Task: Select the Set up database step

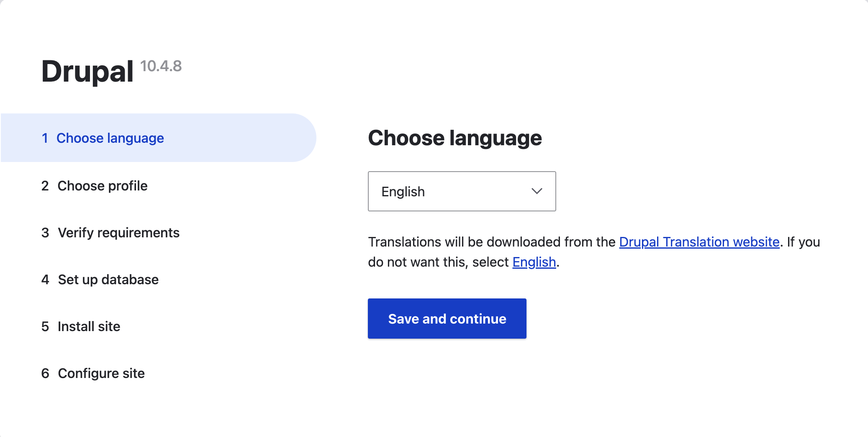Action: pyautogui.click(x=100, y=279)
